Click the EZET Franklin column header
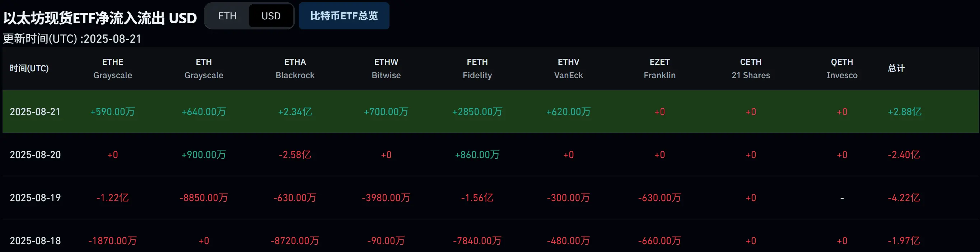This screenshot has height=252, width=980. (x=660, y=68)
